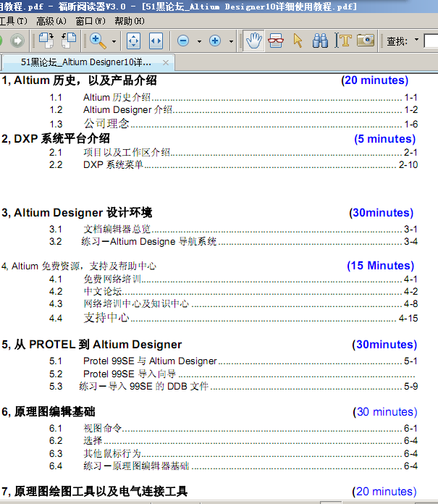Open the 工具(T) menu
Viewport: 438px width, 504px height.
tap(14, 21)
